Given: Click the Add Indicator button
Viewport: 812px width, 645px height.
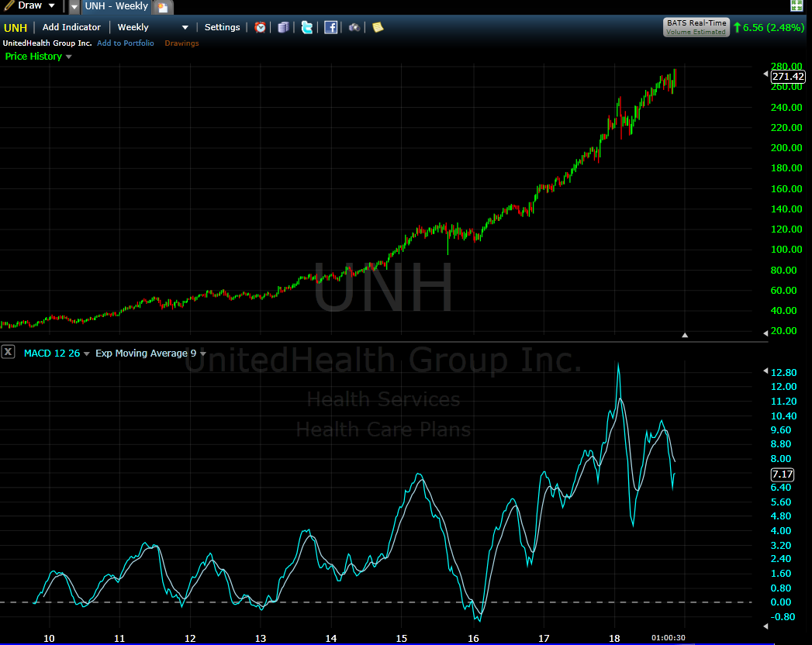Looking at the screenshot, I should point(71,27).
